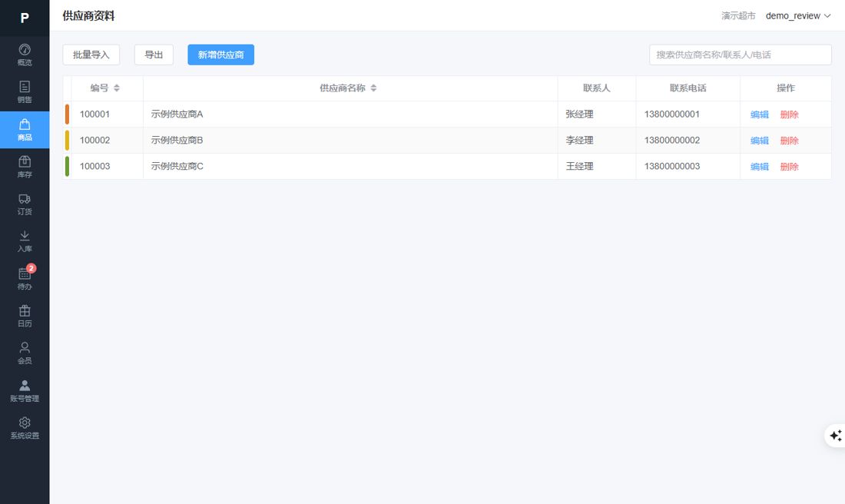Click 编辑 for 示例供应商C row
Image resolution: width=845 pixels, height=504 pixels.
pyautogui.click(x=759, y=167)
